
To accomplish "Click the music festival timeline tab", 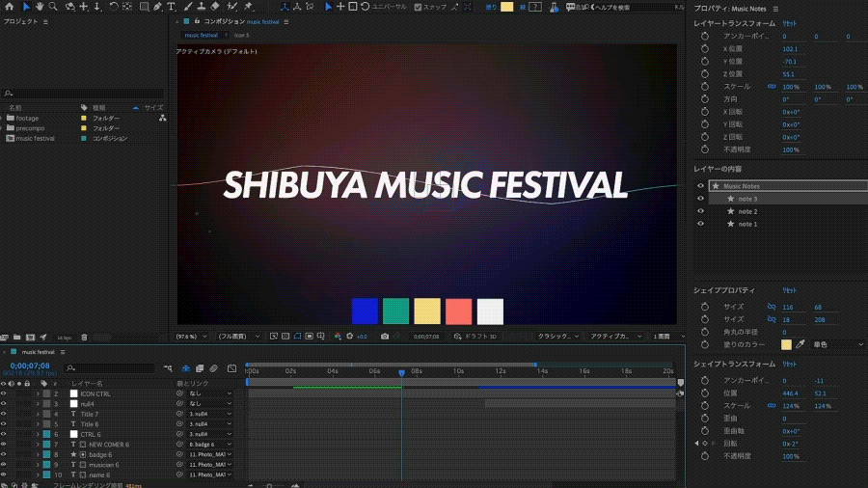I will [39, 352].
